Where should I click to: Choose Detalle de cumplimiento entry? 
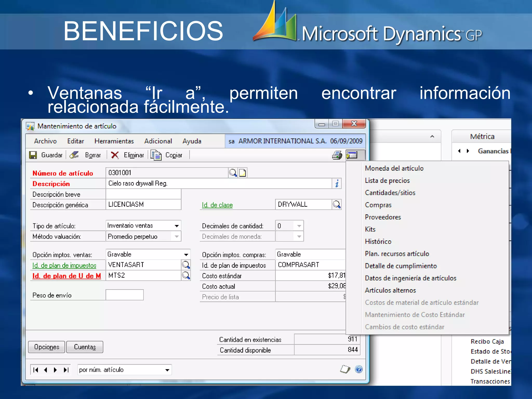coord(401,266)
